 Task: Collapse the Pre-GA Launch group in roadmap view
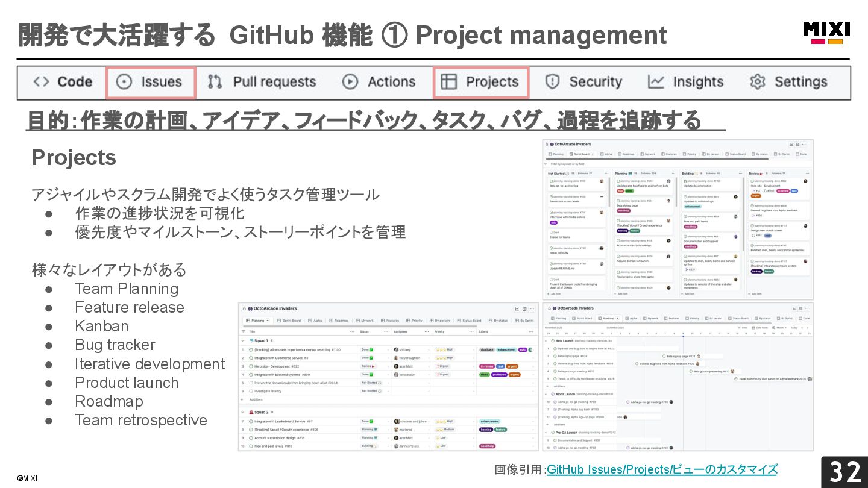coord(546,433)
